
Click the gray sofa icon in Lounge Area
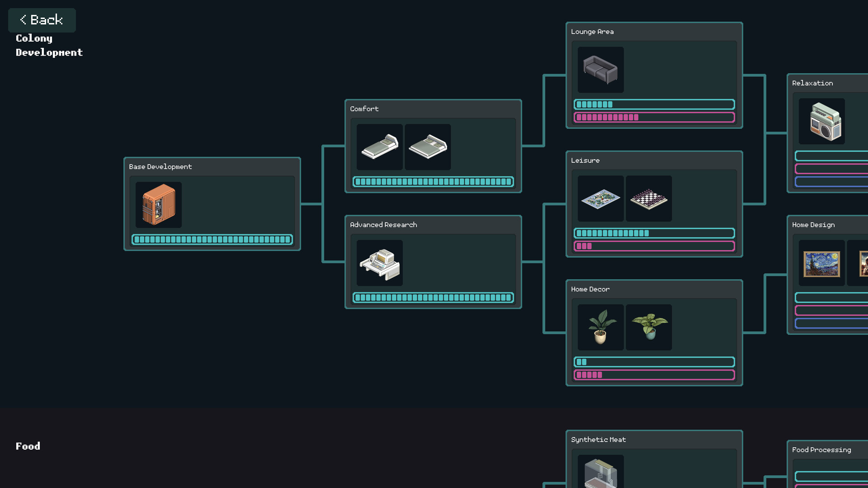tap(600, 70)
